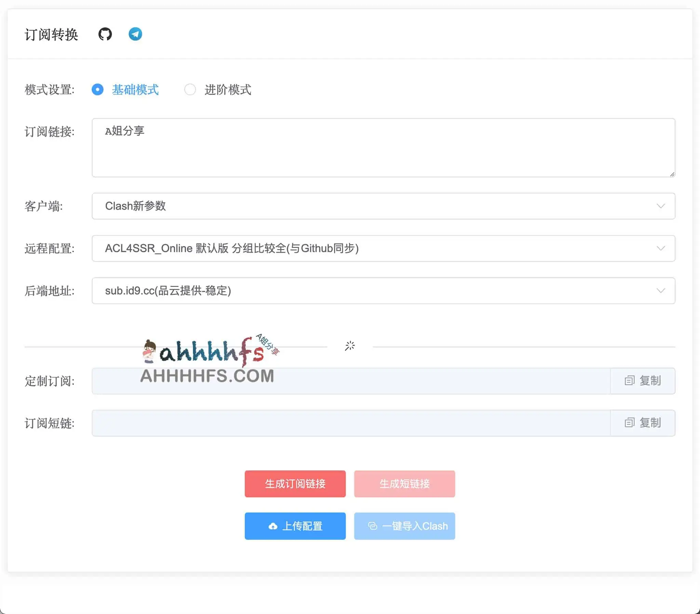The width and height of the screenshot is (700, 614).
Task: Open the Telegram channel icon
Action: [x=136, y=34]
